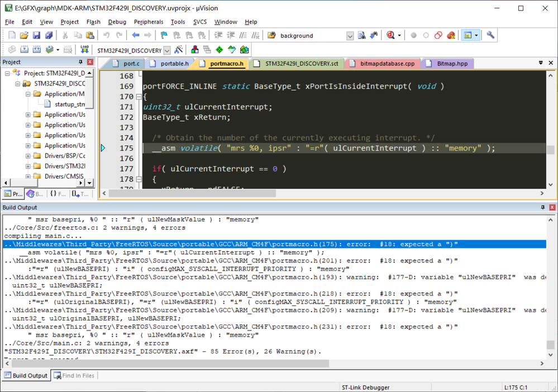Pin the Project panel with the pushpin
The height and width of the screenshot is (392, 558).
(x=81, y=62)
